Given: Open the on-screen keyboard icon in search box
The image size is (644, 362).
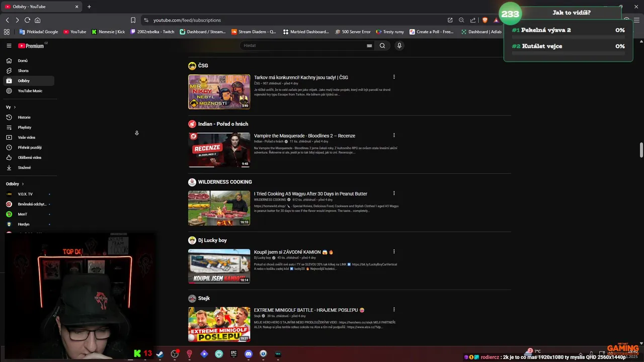Looking at the screenshot, I should (369, 46).
